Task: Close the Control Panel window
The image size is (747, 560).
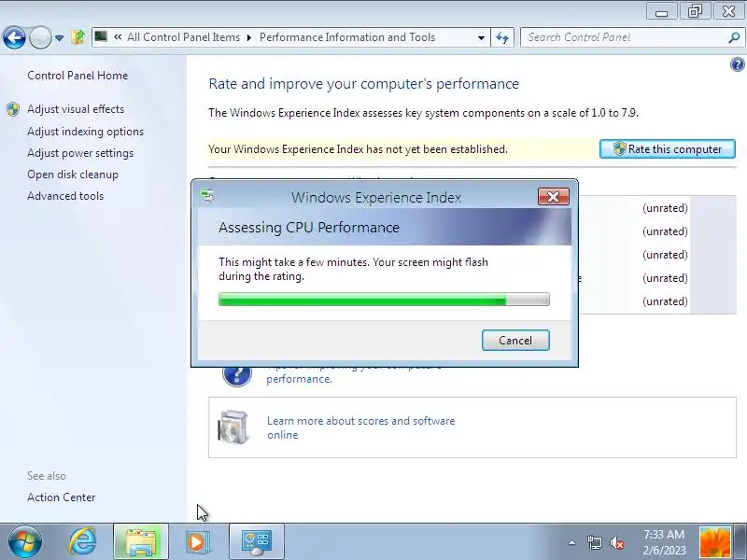Action: [729, 11]
